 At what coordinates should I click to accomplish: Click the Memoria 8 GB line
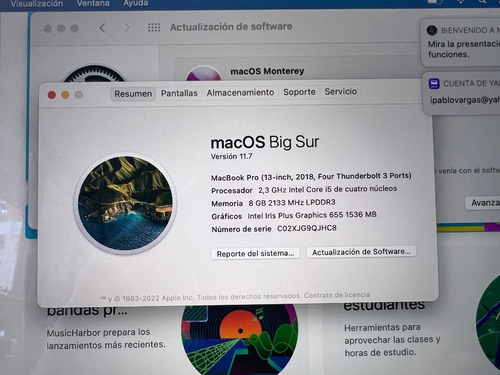pos(273,203)
